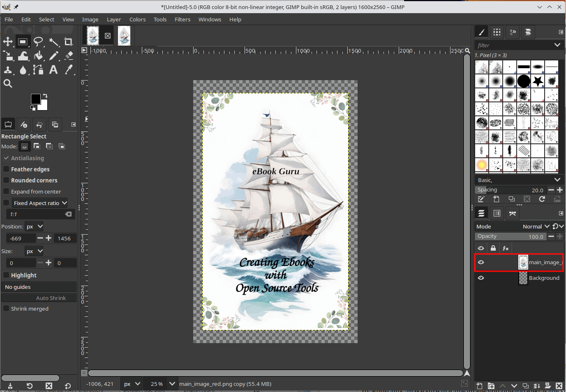Select the Free Select lasso tool

click(38, 42)
